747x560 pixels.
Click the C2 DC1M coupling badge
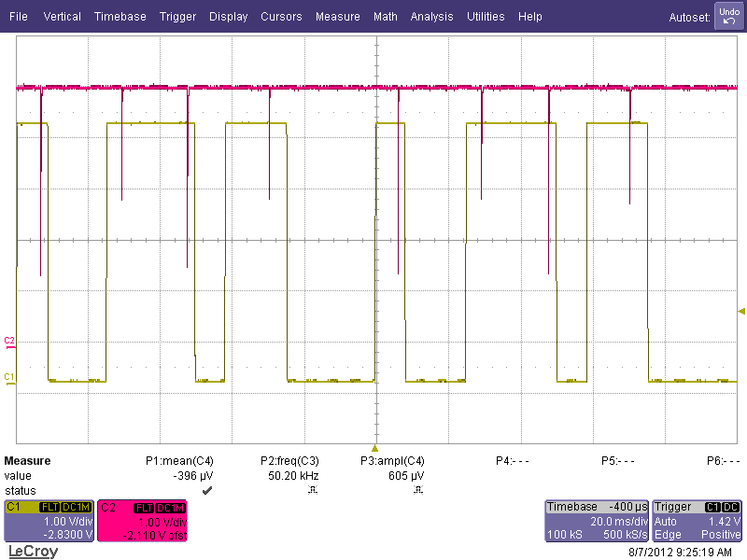click(170, 508)
